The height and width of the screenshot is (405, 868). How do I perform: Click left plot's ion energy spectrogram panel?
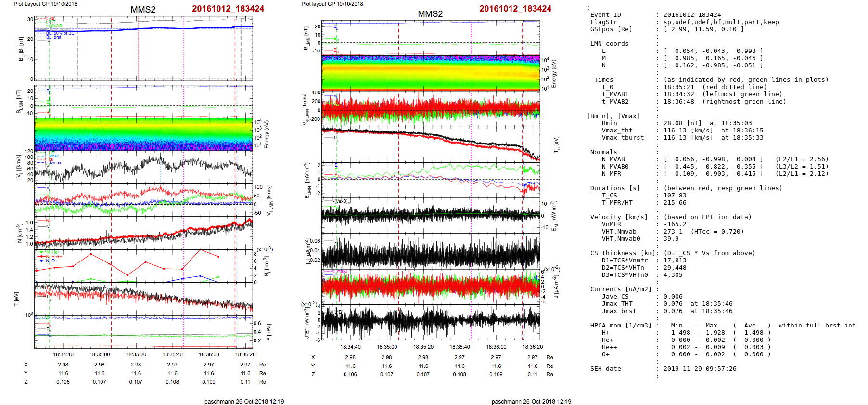point(143,134)
